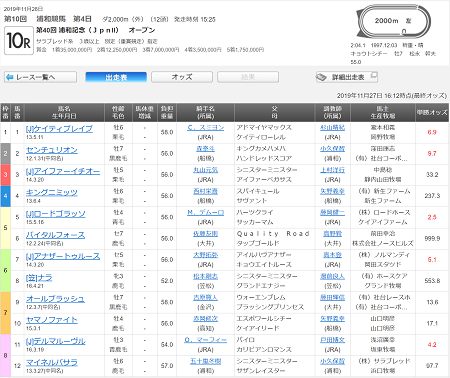Open jockey link 丸山元気
This screenshot has height=378, width=450.
click(x=205, y=170)
